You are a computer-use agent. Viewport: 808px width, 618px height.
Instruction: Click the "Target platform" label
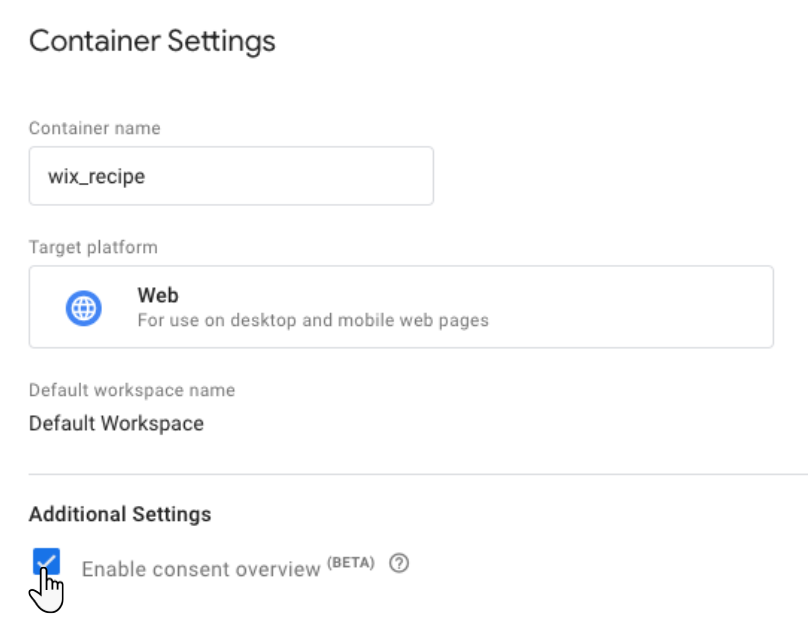pyautogui.click(x=93, y=247)
